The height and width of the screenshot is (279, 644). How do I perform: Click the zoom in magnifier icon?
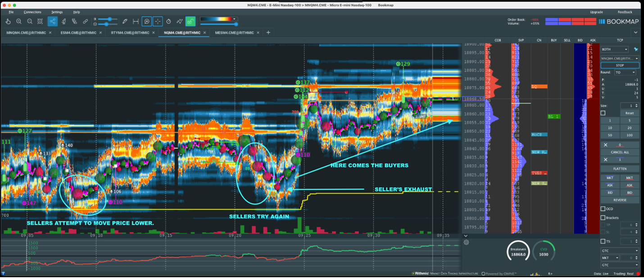point(19,21)
